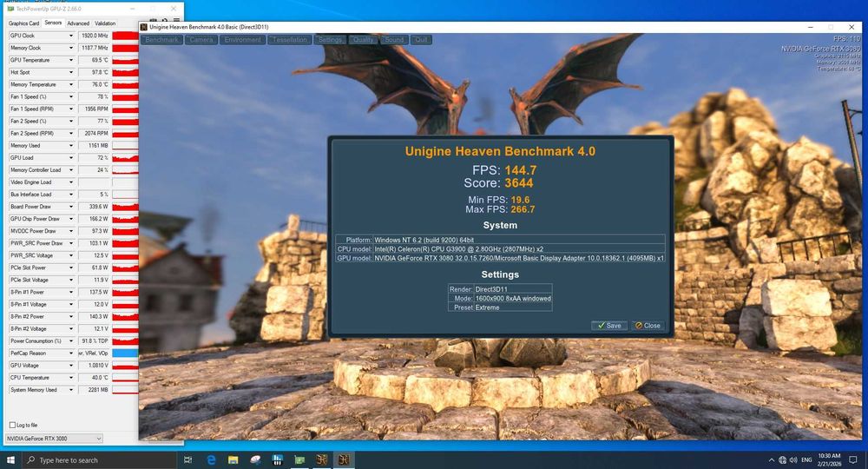Enable the Log to file checkbox

pyautogui.click(x=12, y=425)
